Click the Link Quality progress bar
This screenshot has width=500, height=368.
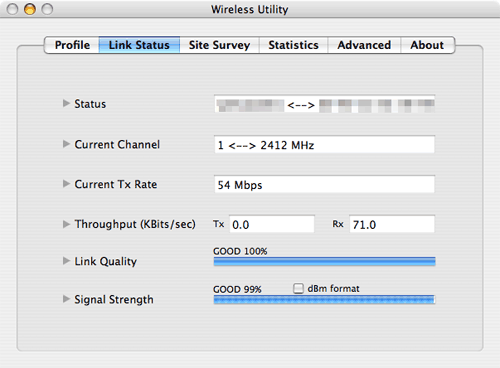pos(324,261)
